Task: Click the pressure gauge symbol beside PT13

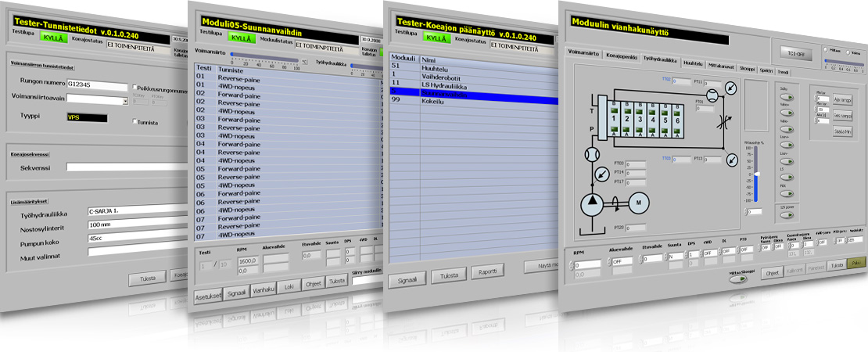Action: [x=732, y=160]
